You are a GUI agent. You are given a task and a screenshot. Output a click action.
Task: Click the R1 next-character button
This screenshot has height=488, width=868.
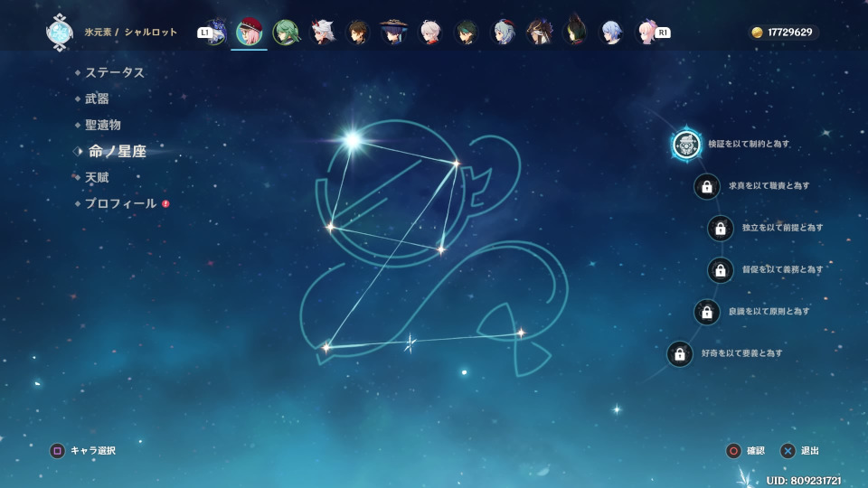(x=663, y=33)
